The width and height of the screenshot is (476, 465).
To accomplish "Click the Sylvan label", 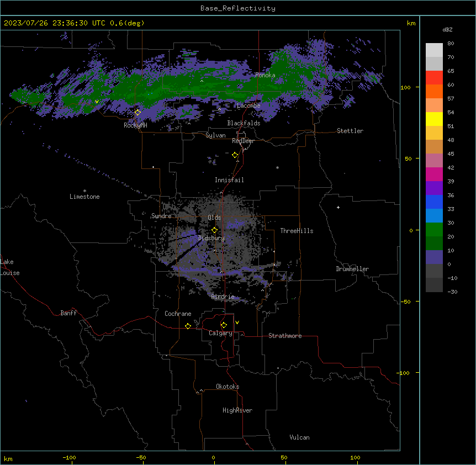I will pos(215,135).
